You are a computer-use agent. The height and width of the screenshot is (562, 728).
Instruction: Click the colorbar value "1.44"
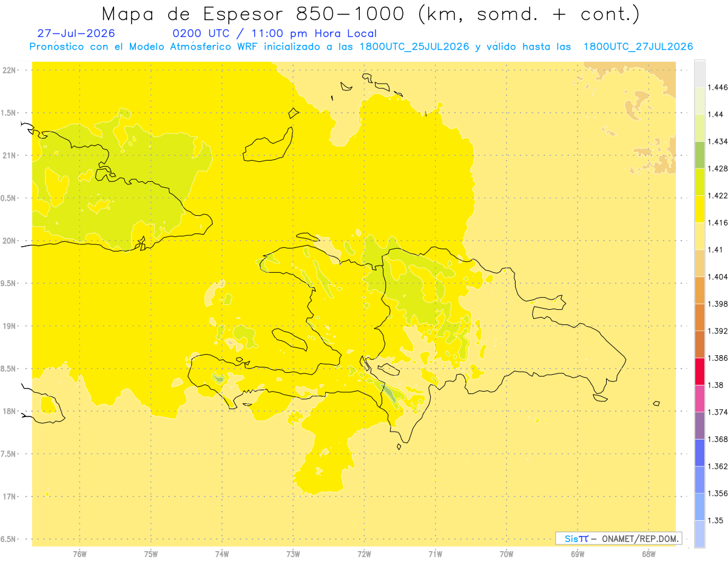[x=716, y=115]
